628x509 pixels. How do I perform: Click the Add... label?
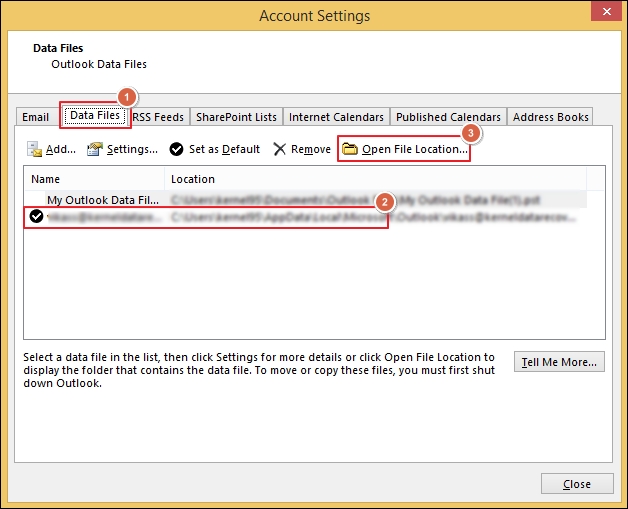pos(60,149)
